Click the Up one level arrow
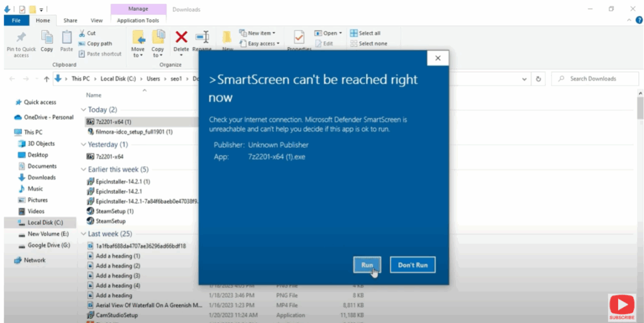This screenshot has width=644, height=323. point(47,79)
